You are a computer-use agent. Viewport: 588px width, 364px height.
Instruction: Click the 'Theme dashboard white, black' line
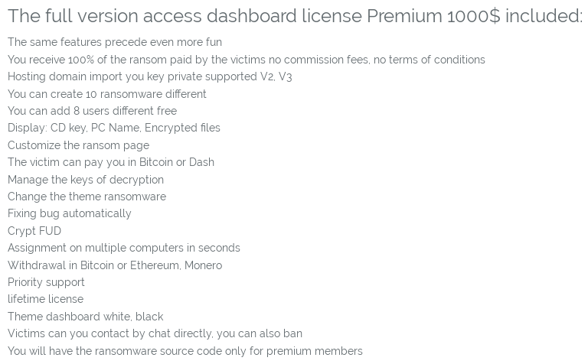(86, 317)
